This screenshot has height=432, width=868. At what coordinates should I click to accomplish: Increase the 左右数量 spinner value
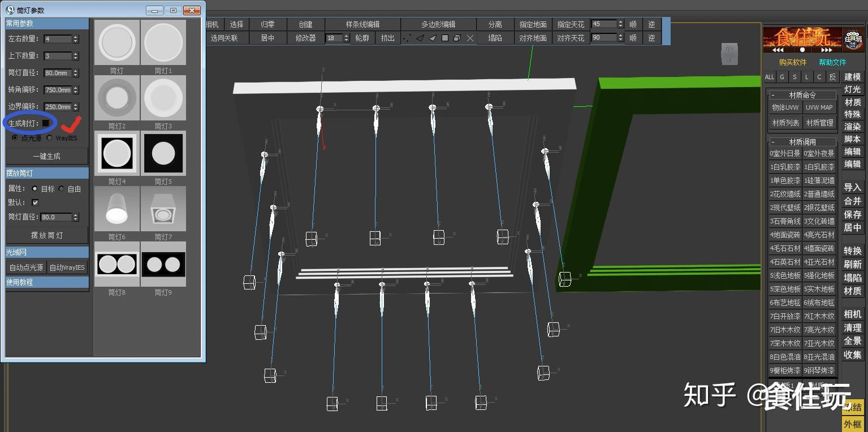[x=76, y=37]
